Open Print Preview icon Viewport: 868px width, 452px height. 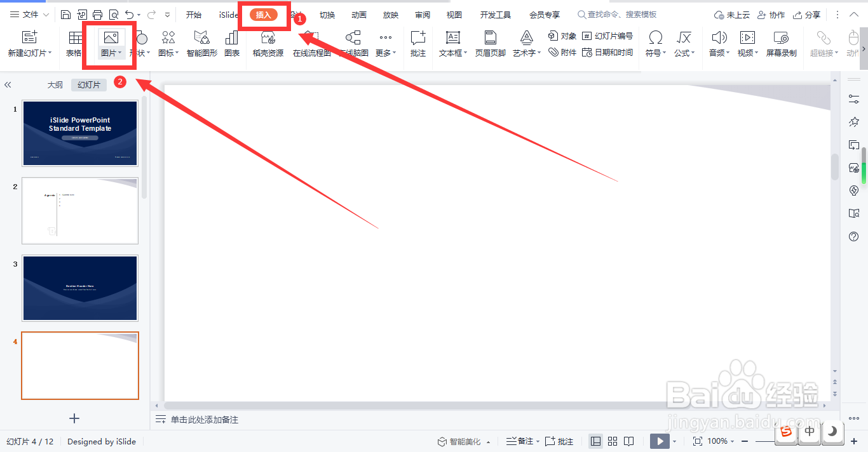[x=113, y=15]
